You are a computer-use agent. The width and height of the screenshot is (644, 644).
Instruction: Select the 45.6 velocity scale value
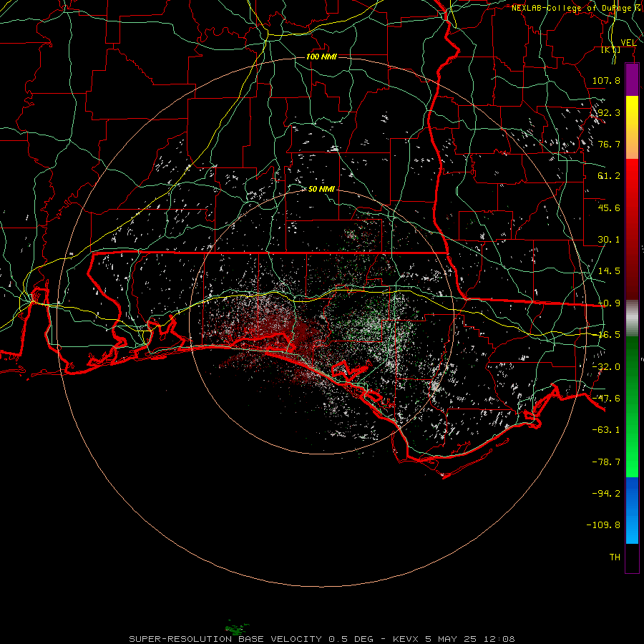point(609,208)
